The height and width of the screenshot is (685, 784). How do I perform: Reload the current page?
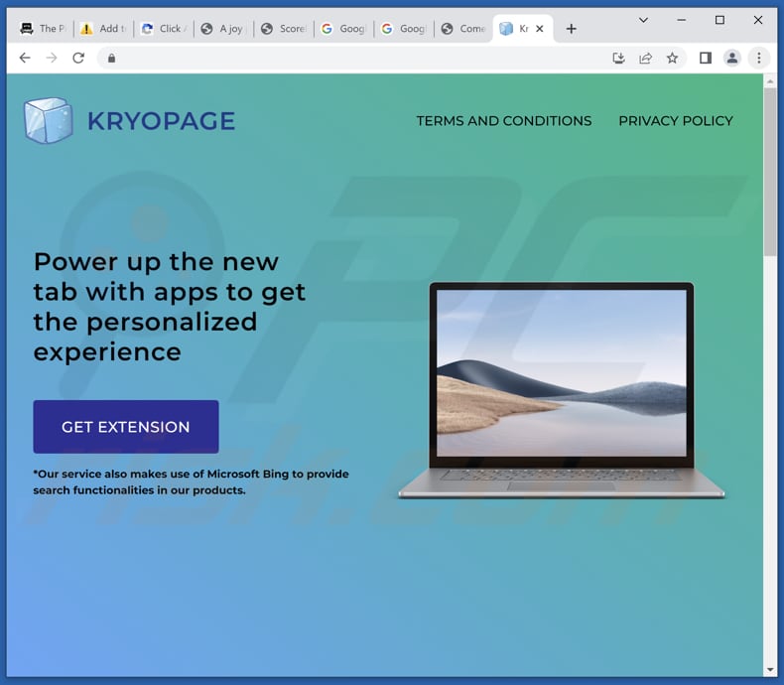tap(78, 58)
